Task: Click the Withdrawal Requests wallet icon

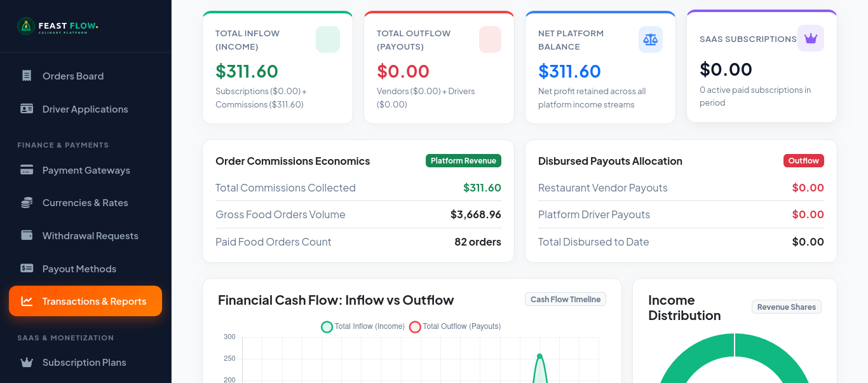Action: click(27, 235)
